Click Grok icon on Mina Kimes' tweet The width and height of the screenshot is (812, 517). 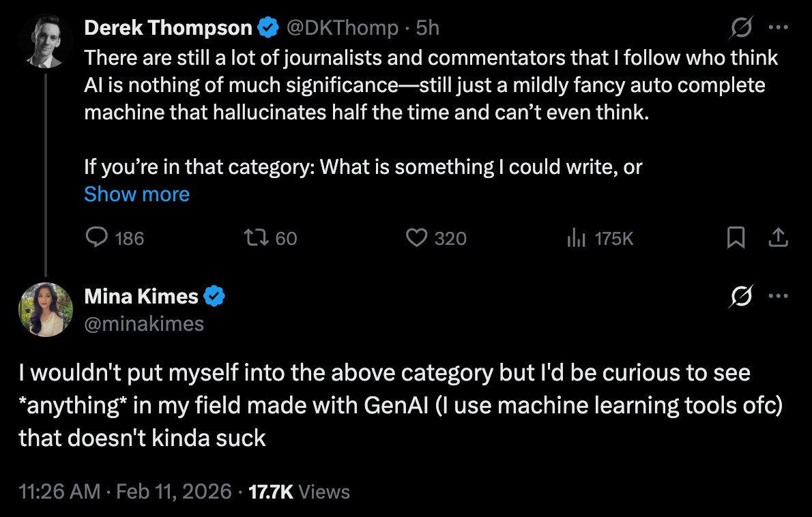(741, 297)
